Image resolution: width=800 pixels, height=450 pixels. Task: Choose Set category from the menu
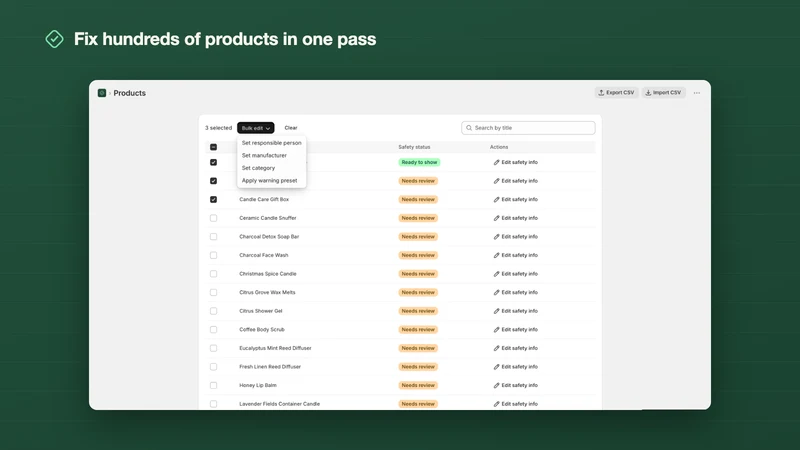258,168
